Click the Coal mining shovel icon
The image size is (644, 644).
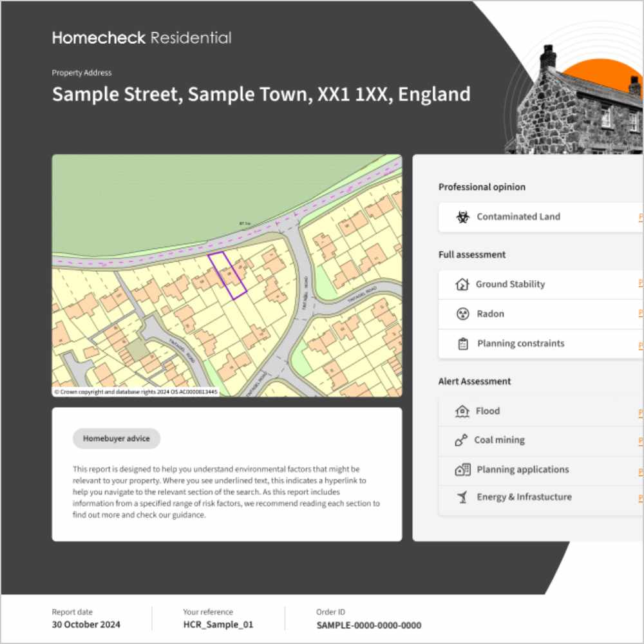point(461,440)
